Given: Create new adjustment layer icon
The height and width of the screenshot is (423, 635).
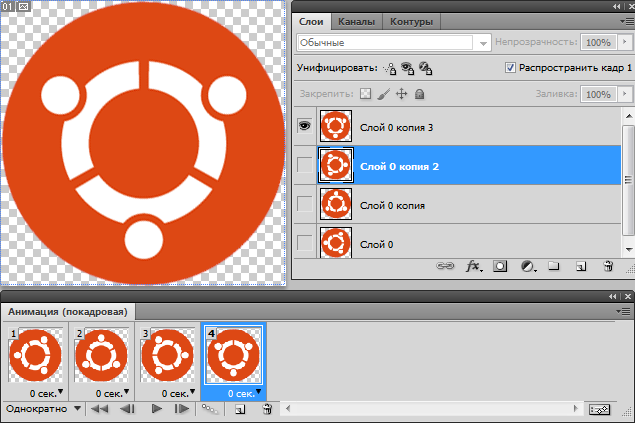Looking at the screenshot, I should (x=528, y=266).
